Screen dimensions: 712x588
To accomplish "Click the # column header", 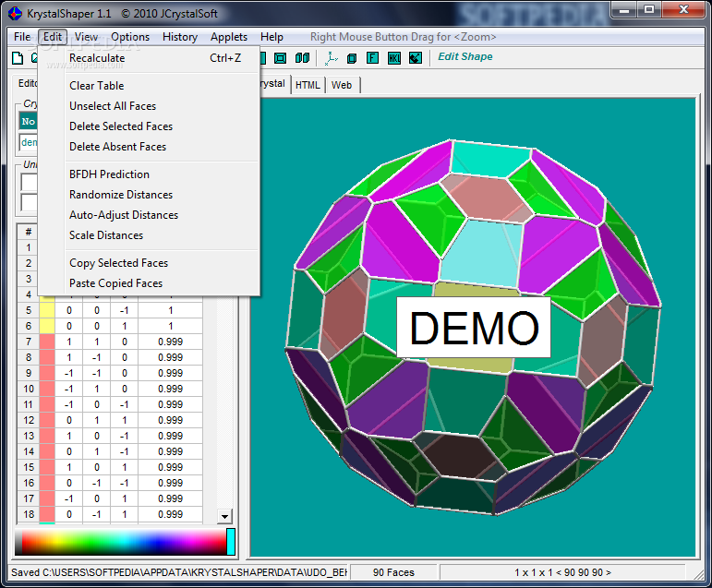I will (x=29, y=232).
